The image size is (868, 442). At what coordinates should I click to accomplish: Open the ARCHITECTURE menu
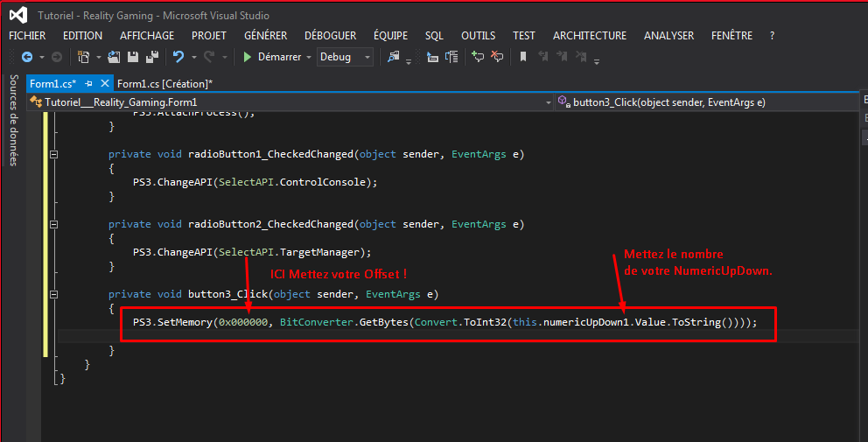pyautogui.click(x=590, y=36)
